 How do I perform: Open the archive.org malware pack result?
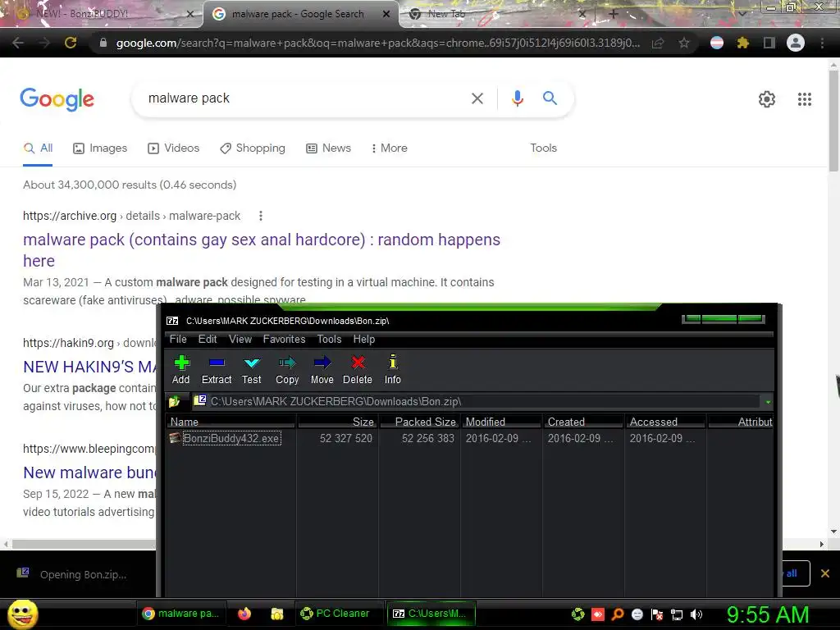click(262, 249)
